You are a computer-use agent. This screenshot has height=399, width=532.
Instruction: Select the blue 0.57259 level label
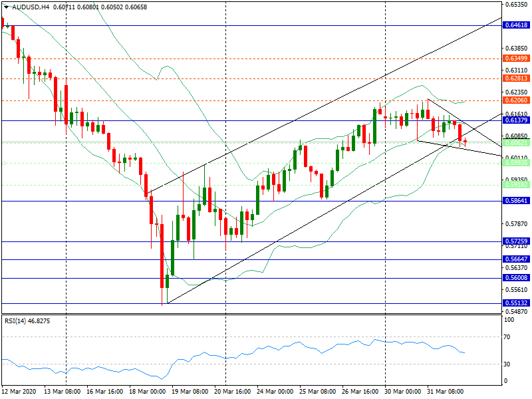tap(516, 241)
